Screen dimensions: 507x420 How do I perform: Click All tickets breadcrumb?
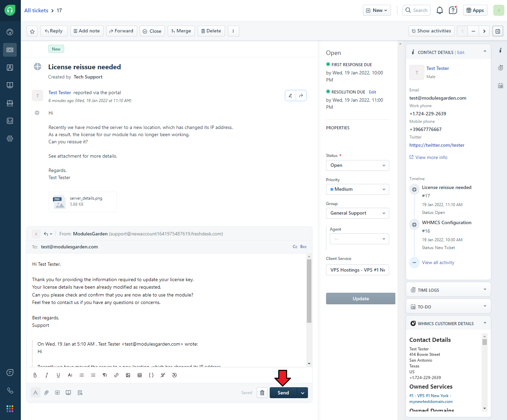36,11
